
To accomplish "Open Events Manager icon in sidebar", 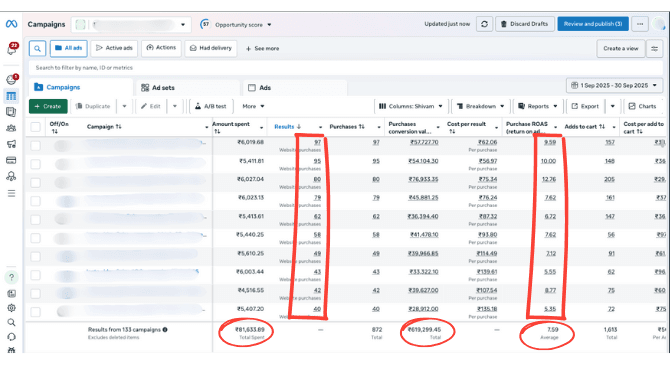I will point(11,176).
